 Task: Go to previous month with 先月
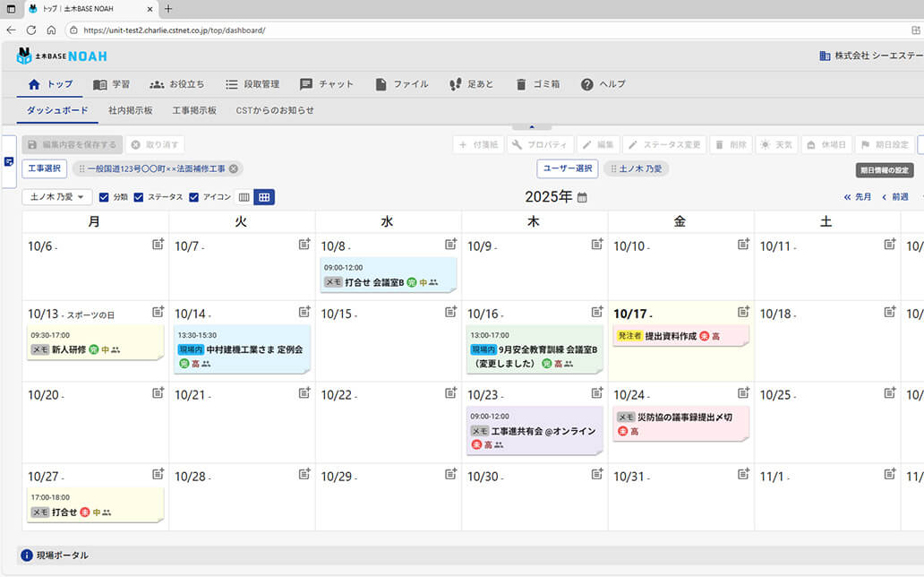coord(857,197)
